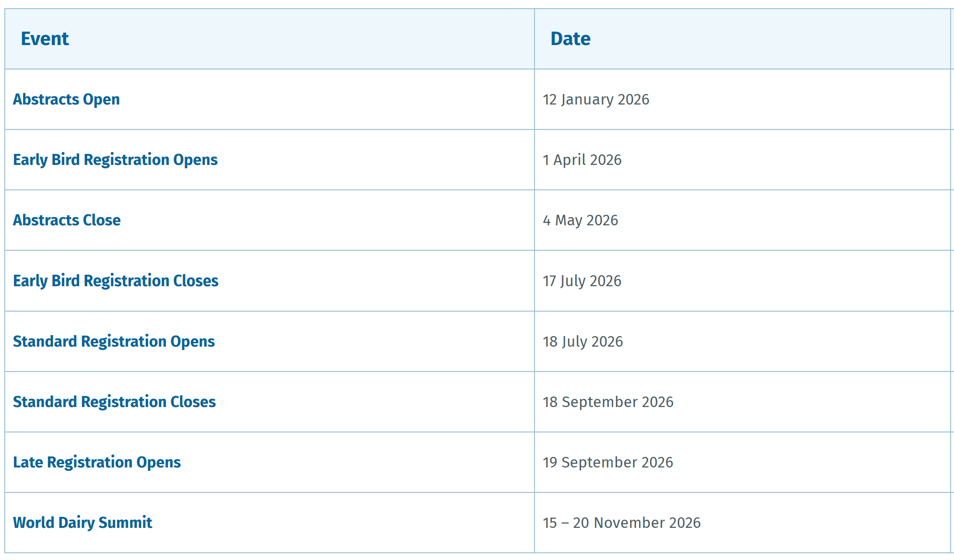Select Standard Registration Closes event
954x560 pixels.
click(114, 402)
